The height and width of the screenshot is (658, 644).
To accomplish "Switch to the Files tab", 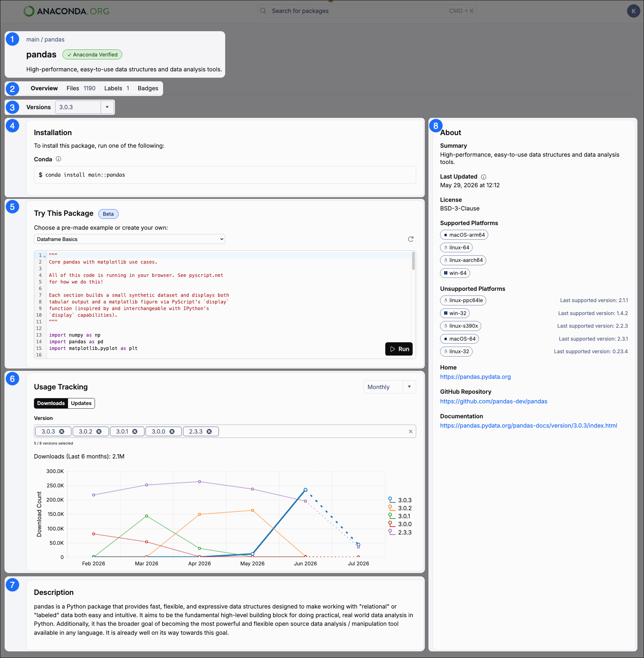I will [x=81, y=88].
